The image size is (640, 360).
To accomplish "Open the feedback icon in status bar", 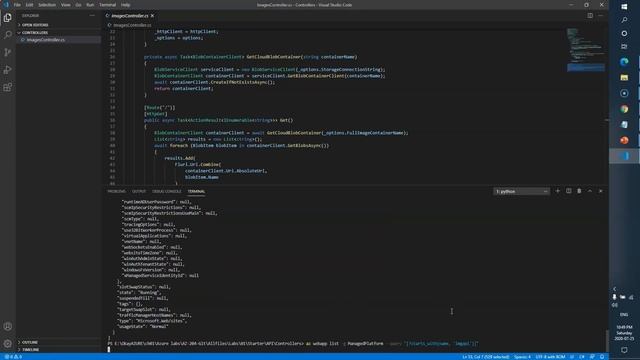I will point(592,357).
